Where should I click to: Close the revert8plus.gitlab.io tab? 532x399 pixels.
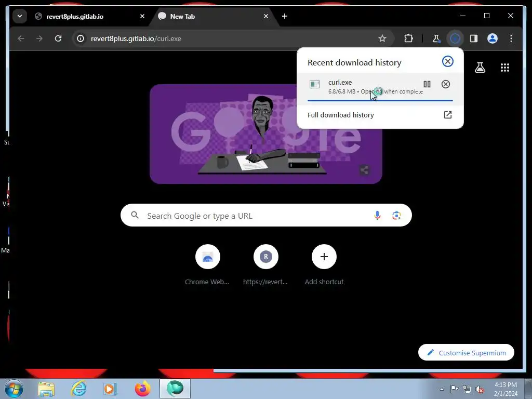(142, 16)
